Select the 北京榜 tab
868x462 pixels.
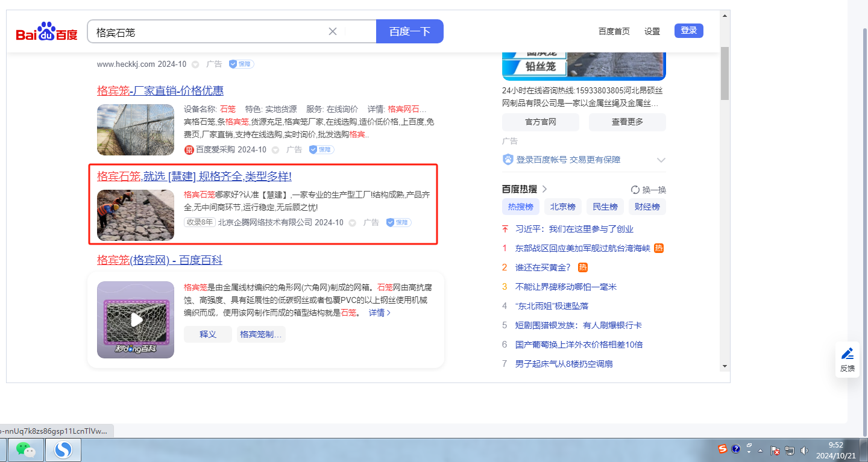563,207
